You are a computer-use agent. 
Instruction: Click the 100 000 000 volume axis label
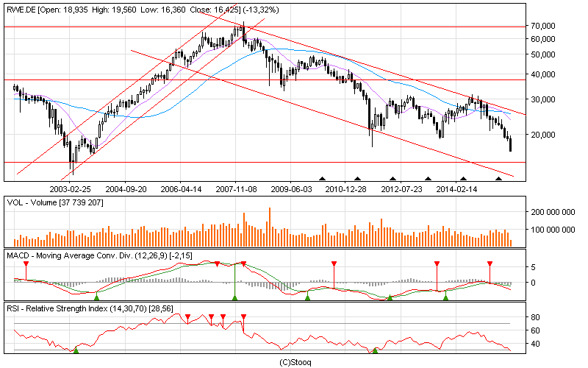(x=553, y=229)
